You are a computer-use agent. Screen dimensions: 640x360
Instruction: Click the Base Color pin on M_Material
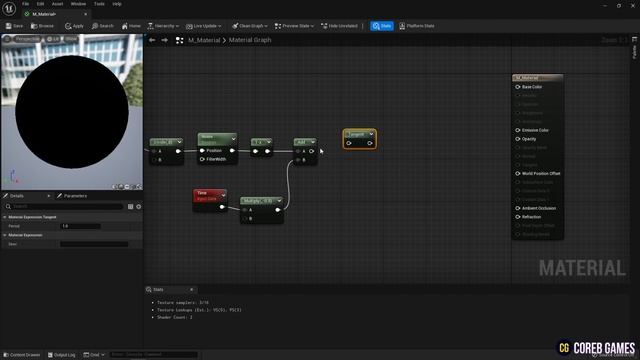tap(518, 87)
